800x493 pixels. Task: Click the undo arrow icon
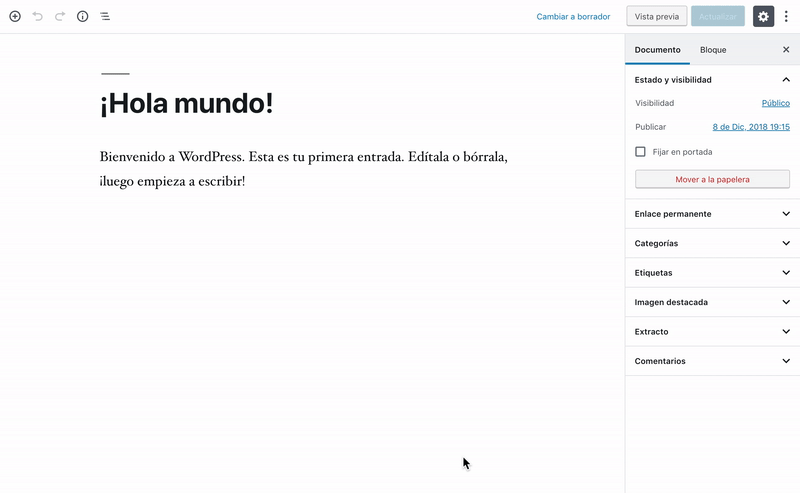[x=38, y=17]
